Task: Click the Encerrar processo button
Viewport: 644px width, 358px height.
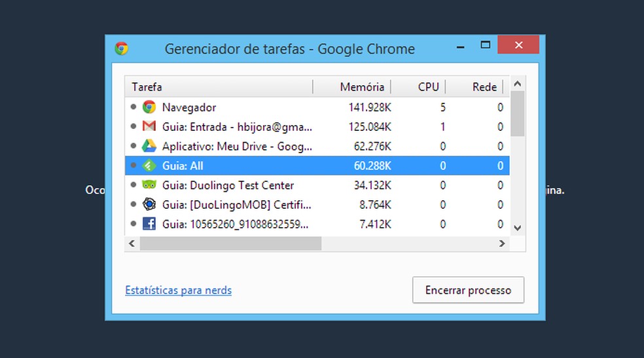Action: coord(468,290)
